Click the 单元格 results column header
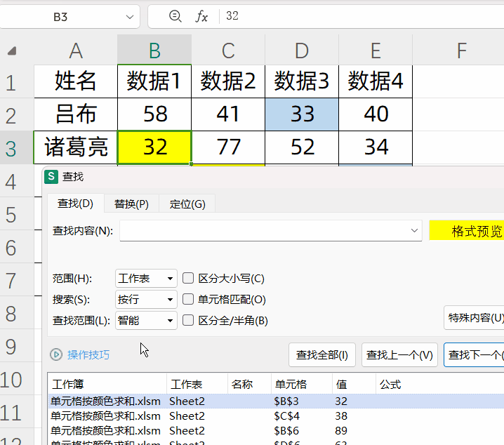The height and width of the screenshot is (445, 504). coord(302,384)
